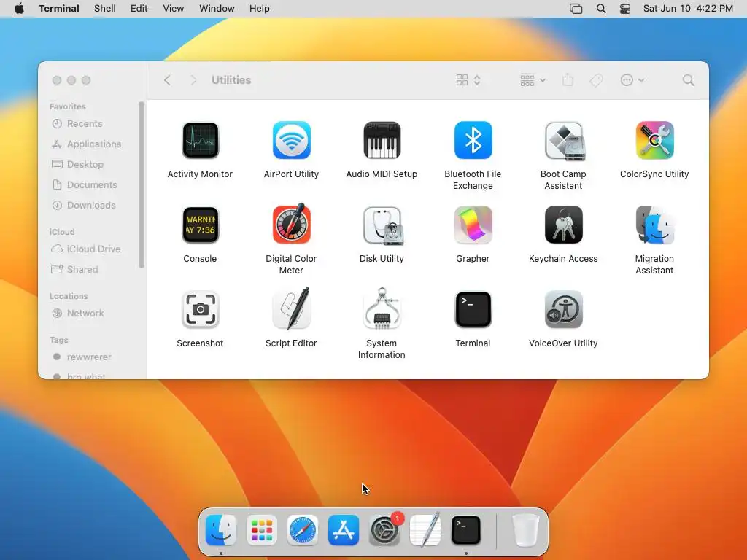The image size is (747, 560).
Task: Click the Share toolbar button
Action: point(568,79)
